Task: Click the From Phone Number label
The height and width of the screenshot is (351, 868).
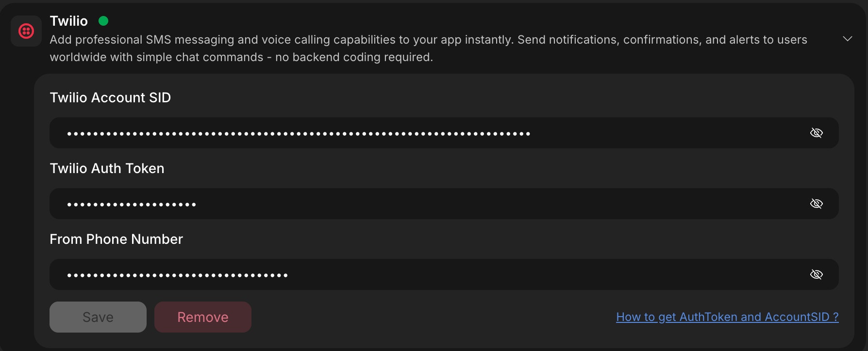Action: pos(116,239)
